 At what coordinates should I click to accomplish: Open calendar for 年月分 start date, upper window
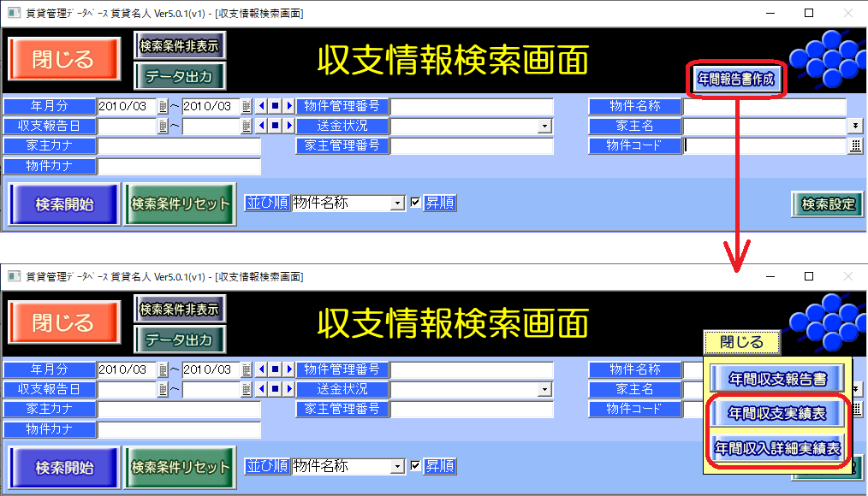[x=163, y=106]
